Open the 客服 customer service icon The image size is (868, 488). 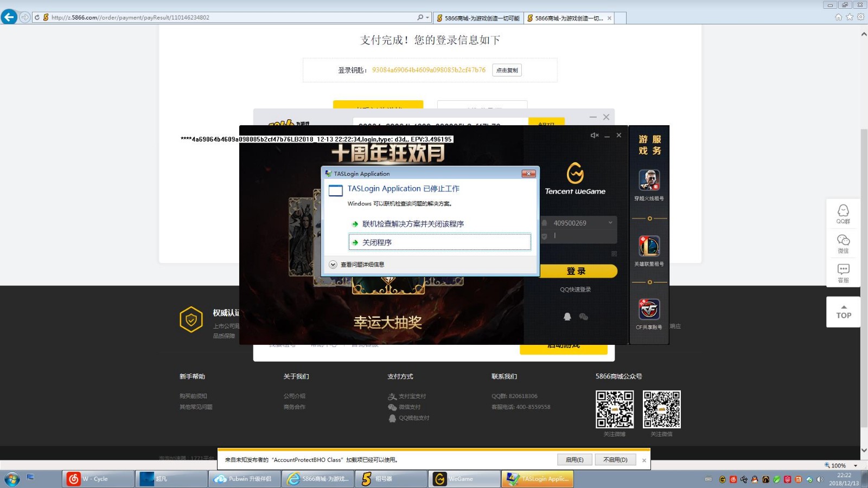(x=843, y=272)
